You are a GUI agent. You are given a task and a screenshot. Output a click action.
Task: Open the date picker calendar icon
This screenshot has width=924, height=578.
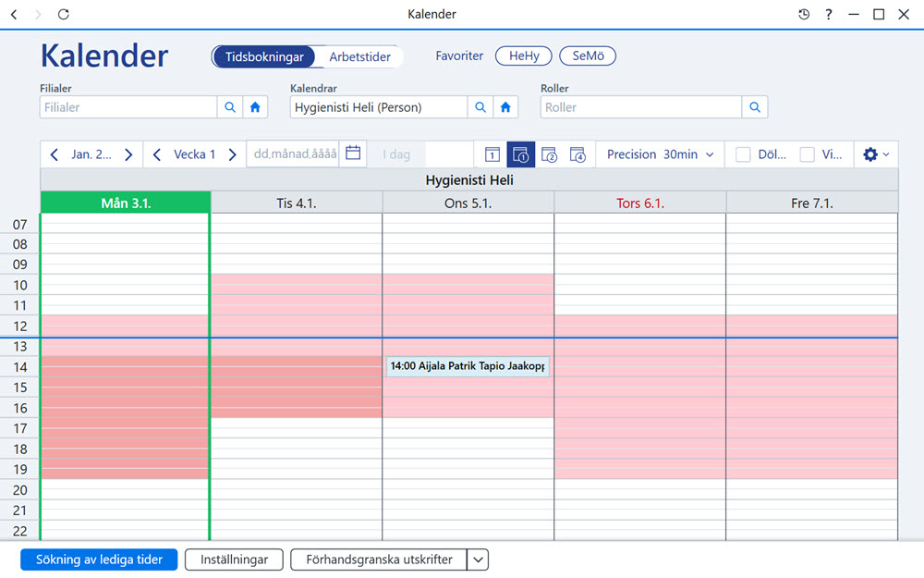353,154
